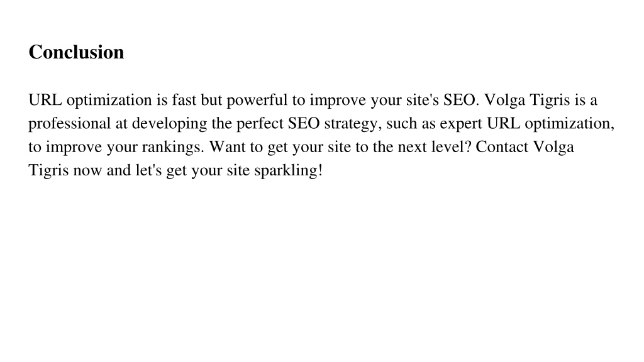The height and width of the screenshot is (362, 644).
Task: Click the word 'let's'
Action: (x=148, y=170)
